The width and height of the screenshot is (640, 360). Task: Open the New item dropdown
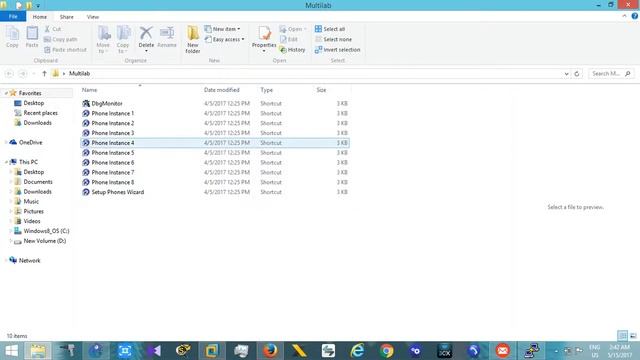click(222, 29)
